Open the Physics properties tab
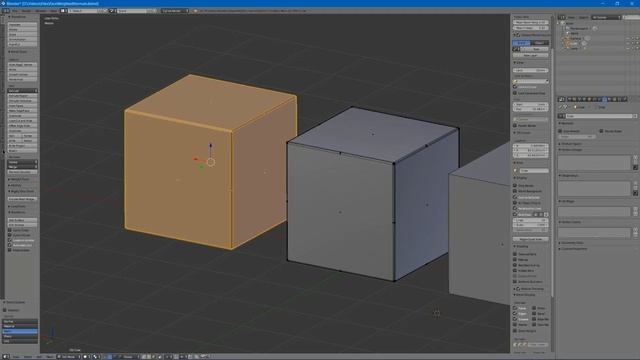Viewport: 640px width, 360px height. 624,99
